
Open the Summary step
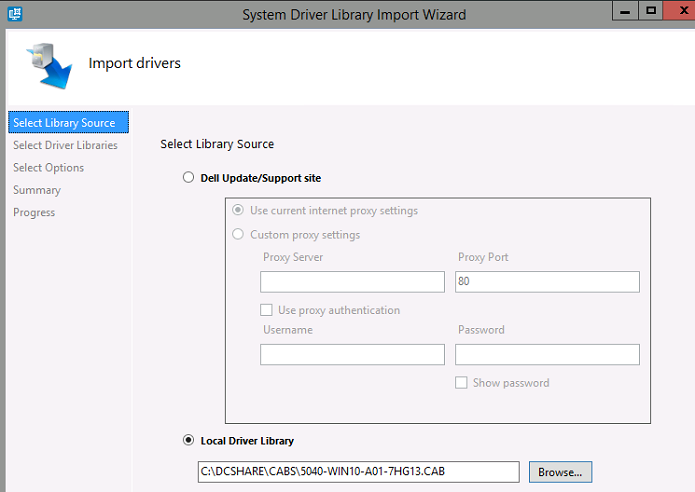[x=37, y=190]
